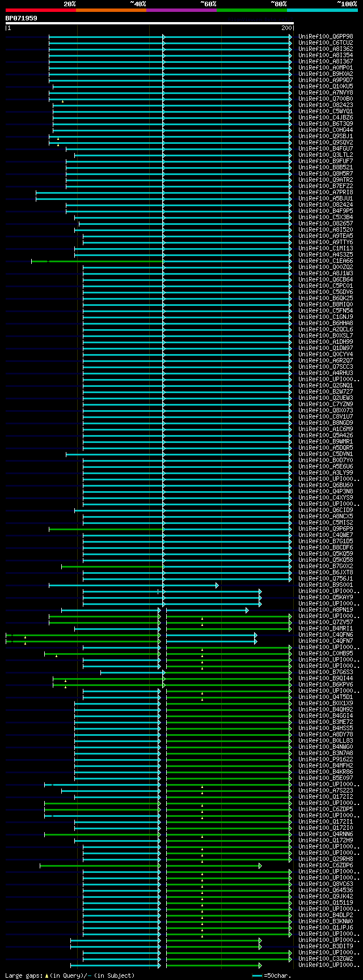The image size is (363, 980).
Task: Click the green ~80% identity legend color
Action: click(x=252, y=10)
